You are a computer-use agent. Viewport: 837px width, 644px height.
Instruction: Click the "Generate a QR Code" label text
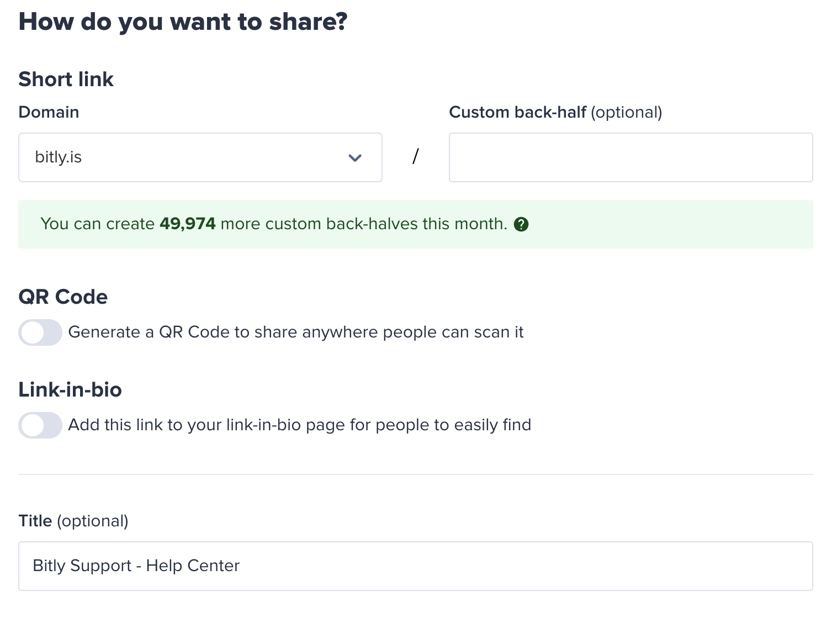pyautogui.click(x=295, y=332)
